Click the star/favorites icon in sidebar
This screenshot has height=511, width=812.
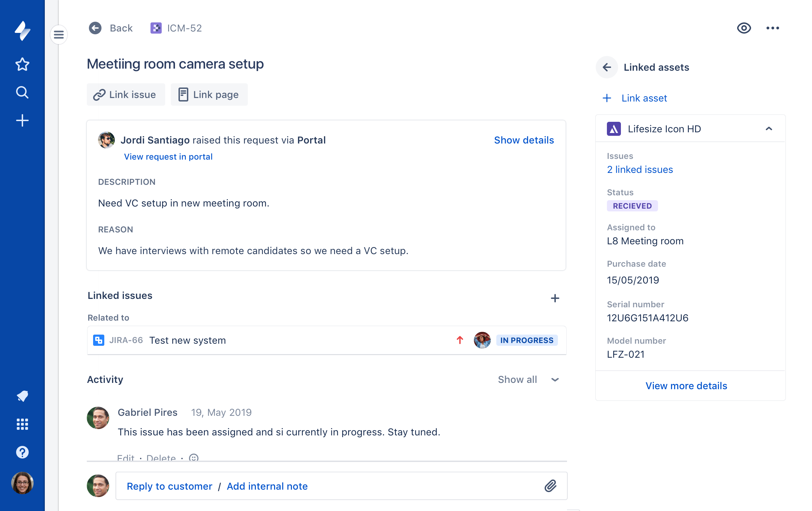coord(22,64)
